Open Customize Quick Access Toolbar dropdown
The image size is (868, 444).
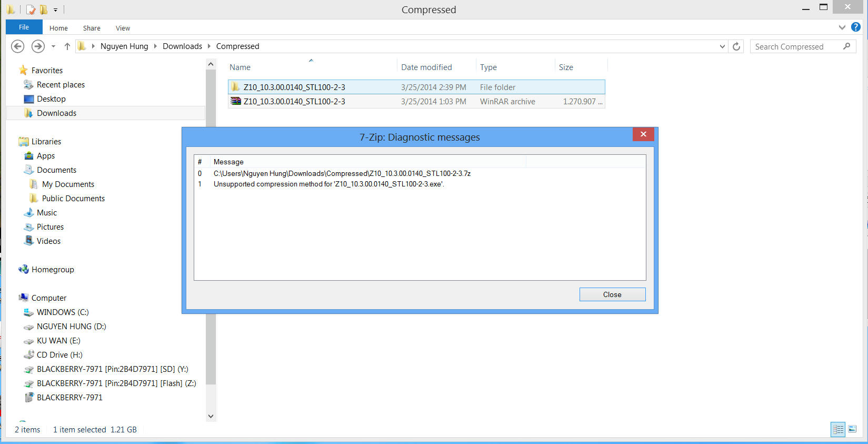[x=55, y=10]
